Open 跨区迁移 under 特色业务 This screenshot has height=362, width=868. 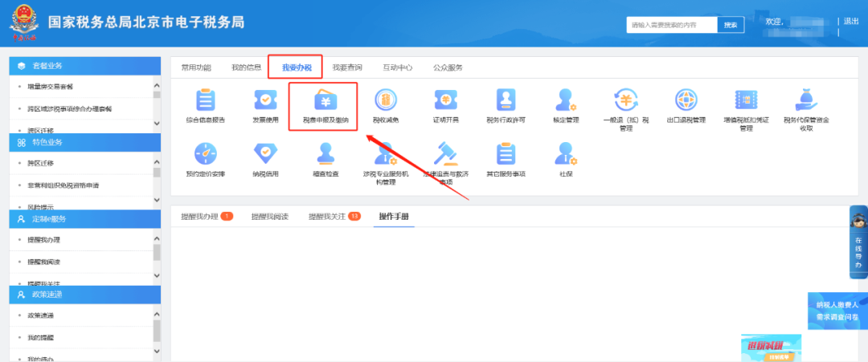click(40, 163)
